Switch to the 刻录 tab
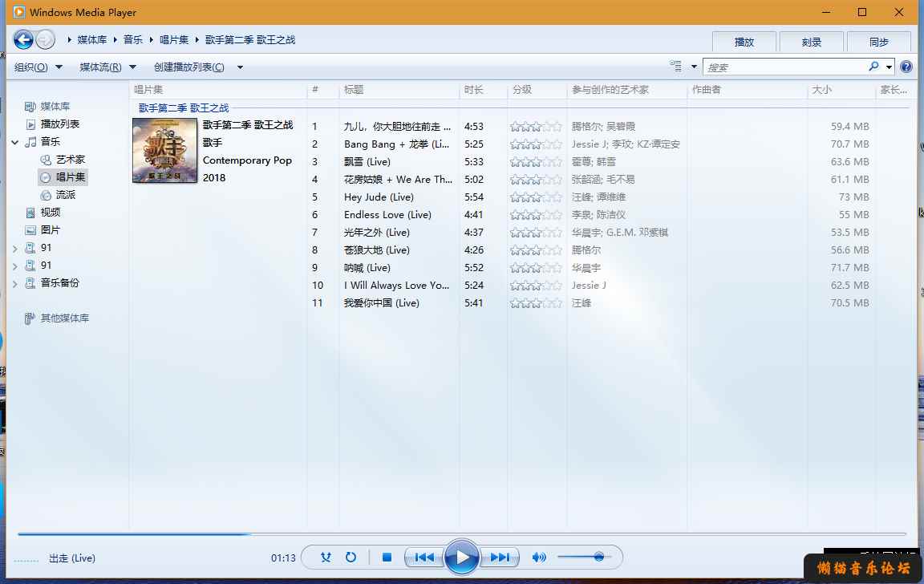Viewport: 924px width, 584px height. click(x=812, y=42)
